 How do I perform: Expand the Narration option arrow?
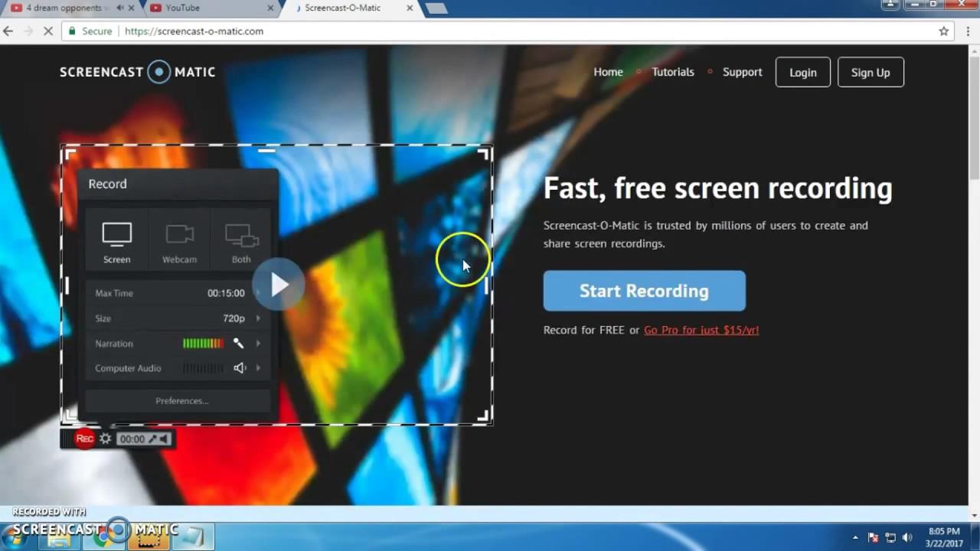[x=258, y=344]
